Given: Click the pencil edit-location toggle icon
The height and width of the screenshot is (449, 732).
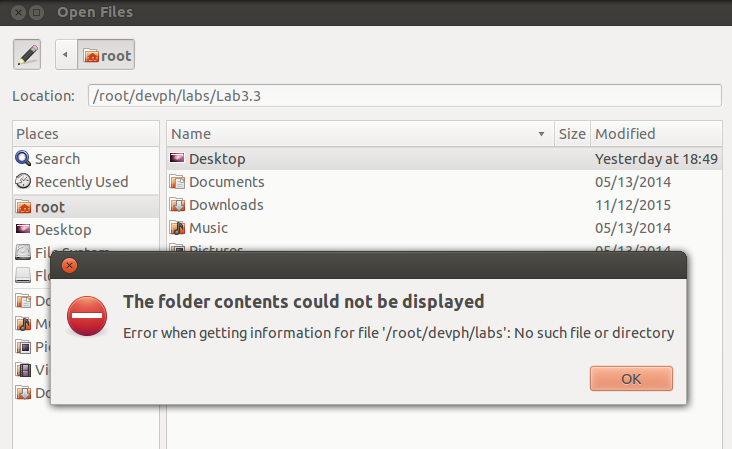Looking at the screenshot, I should pos(27,55).
